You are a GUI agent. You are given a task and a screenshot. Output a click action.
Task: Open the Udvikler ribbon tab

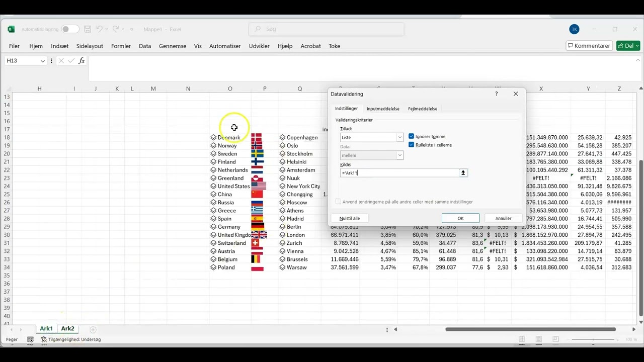[x=259, y=46]
